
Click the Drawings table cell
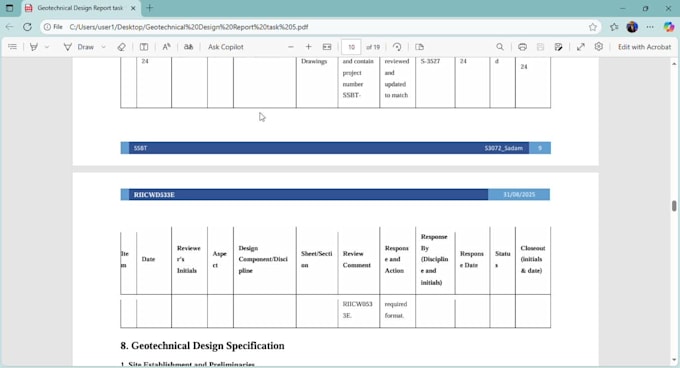pos(314,61)
